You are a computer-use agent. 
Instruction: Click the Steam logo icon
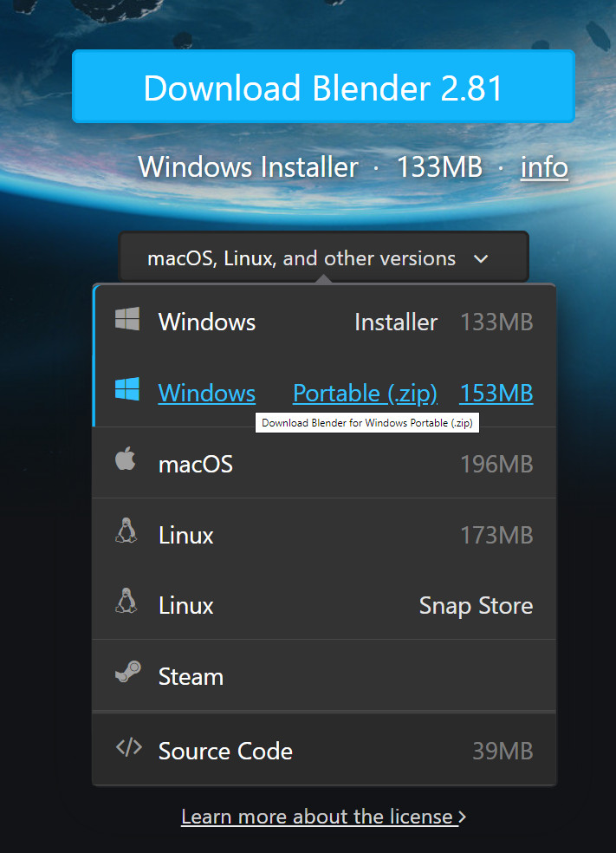[x=127, y=673]
